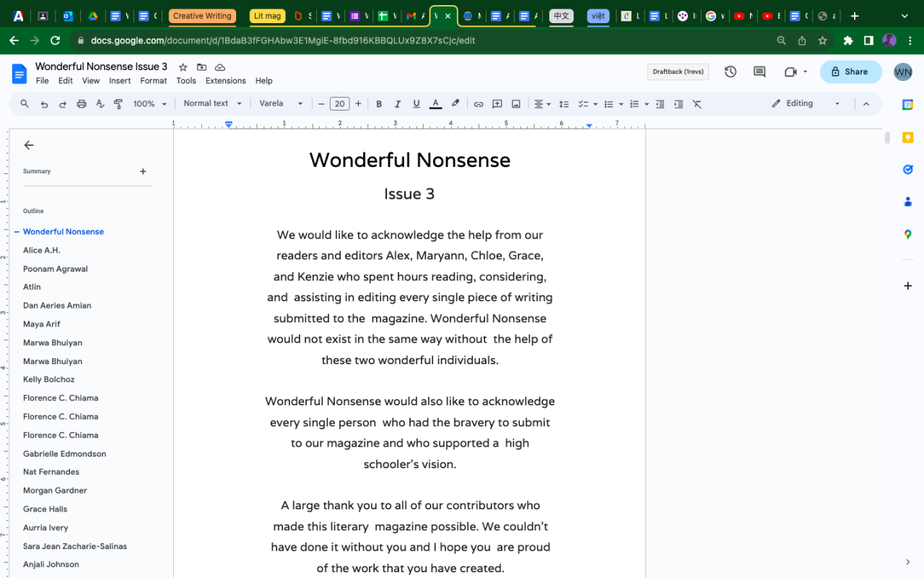
Task: Increase the indent
Action: click(x=679, y=104)
